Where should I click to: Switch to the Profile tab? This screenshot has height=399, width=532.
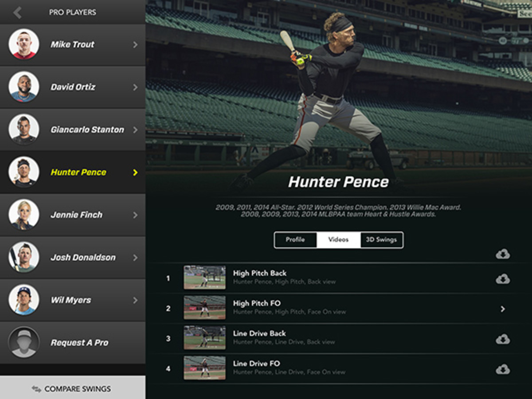(x=295, y=240)
